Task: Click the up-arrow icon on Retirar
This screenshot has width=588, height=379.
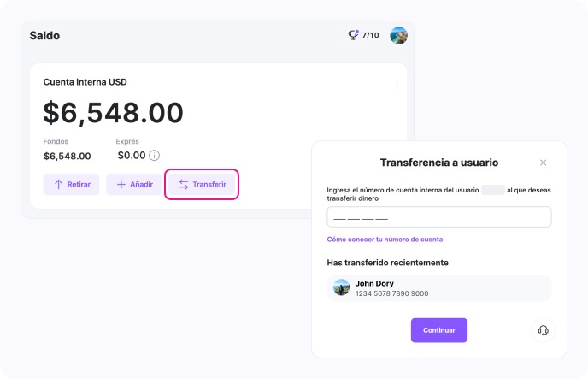Action: 59,184
